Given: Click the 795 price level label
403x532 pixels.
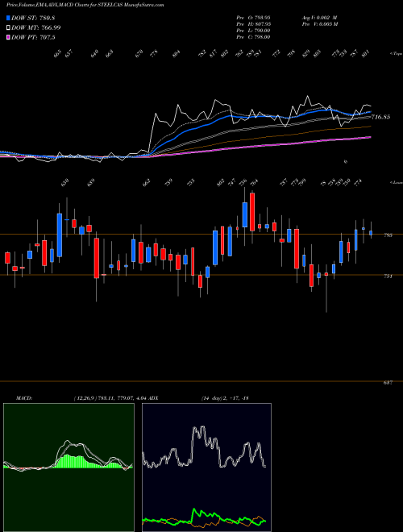Looking at the screenshot, I should (388, 235).
